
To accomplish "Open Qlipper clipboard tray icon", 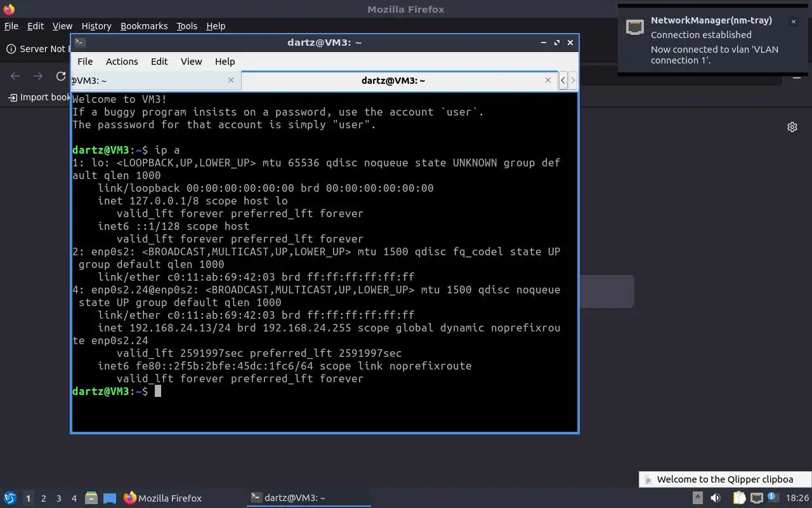I will [x=739, y=498].
